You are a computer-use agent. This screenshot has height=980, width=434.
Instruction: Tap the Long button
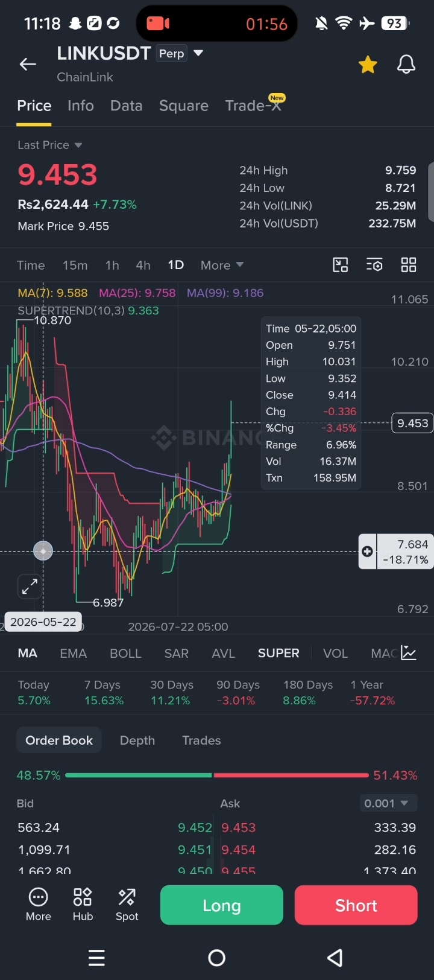222,905
